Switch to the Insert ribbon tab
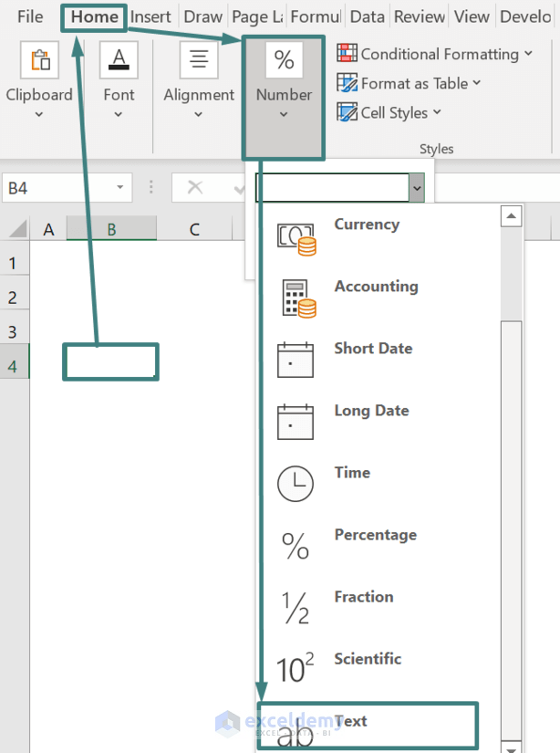Screen dimensions: 560x753 coord(150,16)
